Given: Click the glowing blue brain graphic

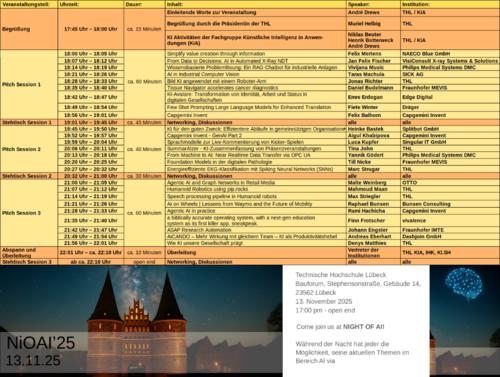Looking at the screenshot, I should pos(463,284).
